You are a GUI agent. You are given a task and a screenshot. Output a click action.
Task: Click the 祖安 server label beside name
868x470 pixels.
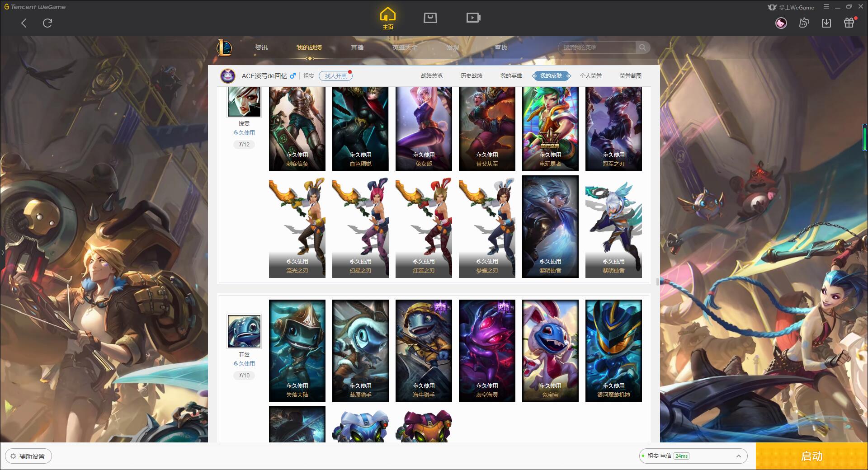[x=309, y=76]
